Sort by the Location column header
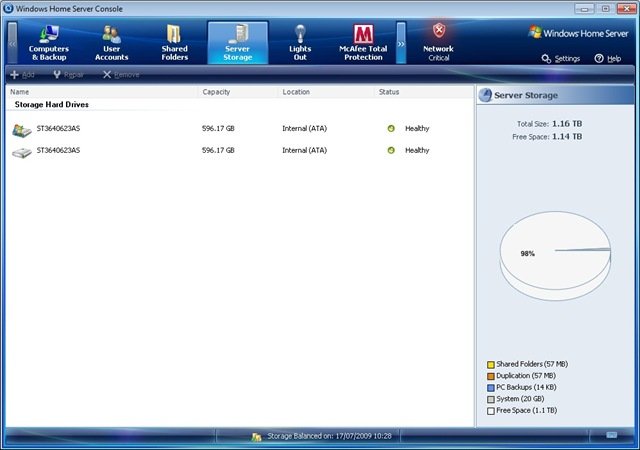Image resolution: width=640 pixels, height=450 pixels. (326, 92)
